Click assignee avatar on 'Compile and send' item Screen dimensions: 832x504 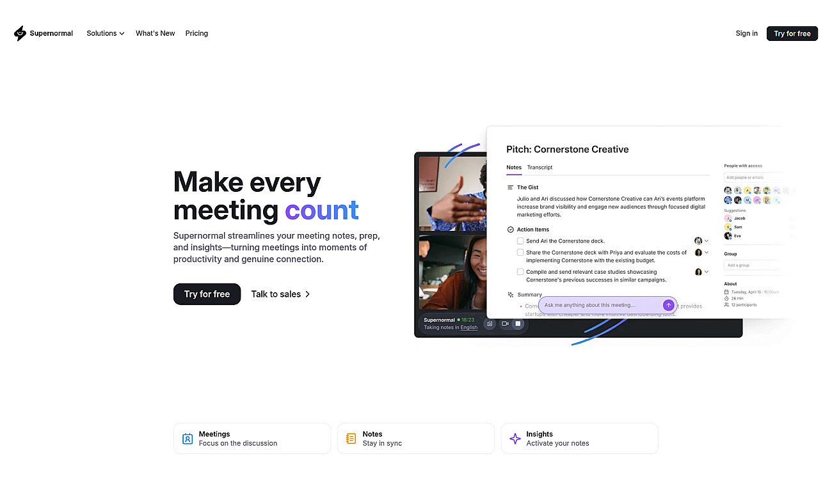coord(698,272)
